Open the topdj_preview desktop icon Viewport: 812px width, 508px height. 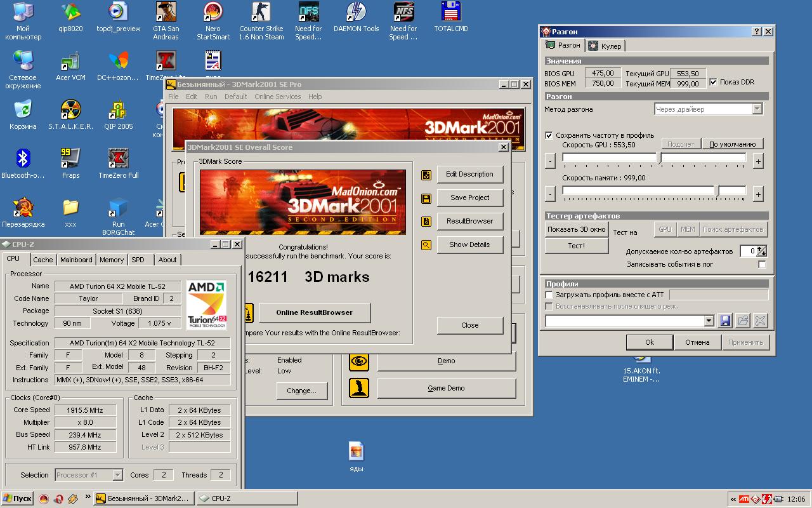(118, 12)
